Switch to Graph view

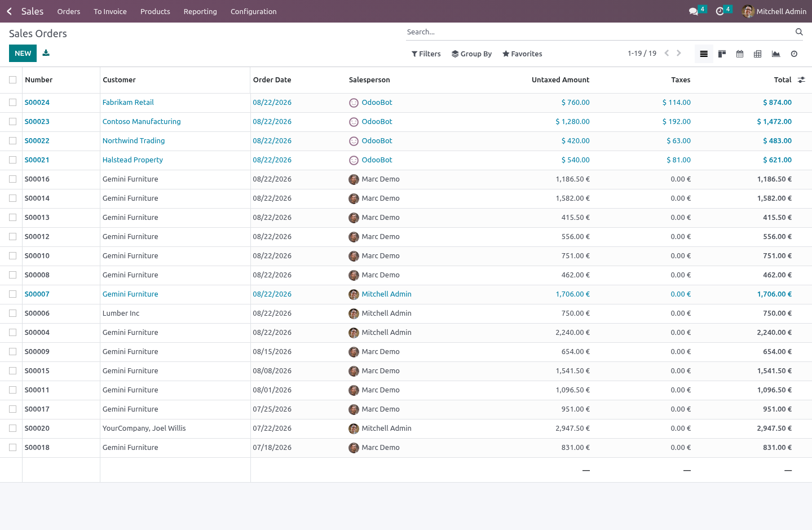pos(776,54)
